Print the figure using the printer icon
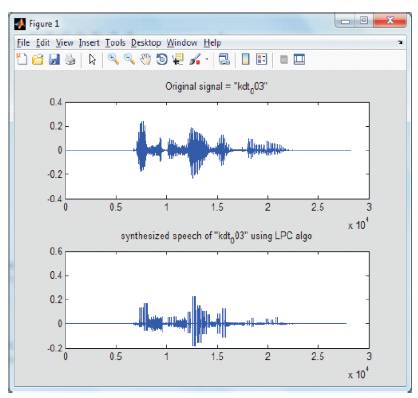 click(x=70, y=60)
